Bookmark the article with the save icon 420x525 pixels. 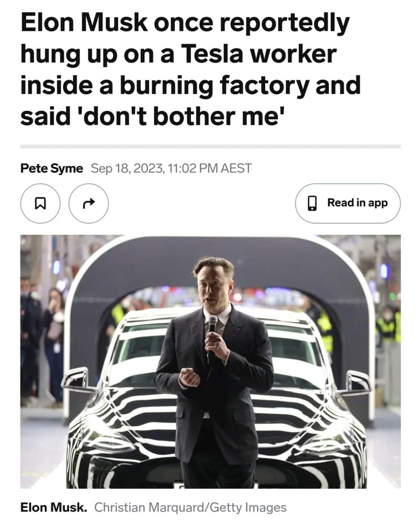(40, 203)
